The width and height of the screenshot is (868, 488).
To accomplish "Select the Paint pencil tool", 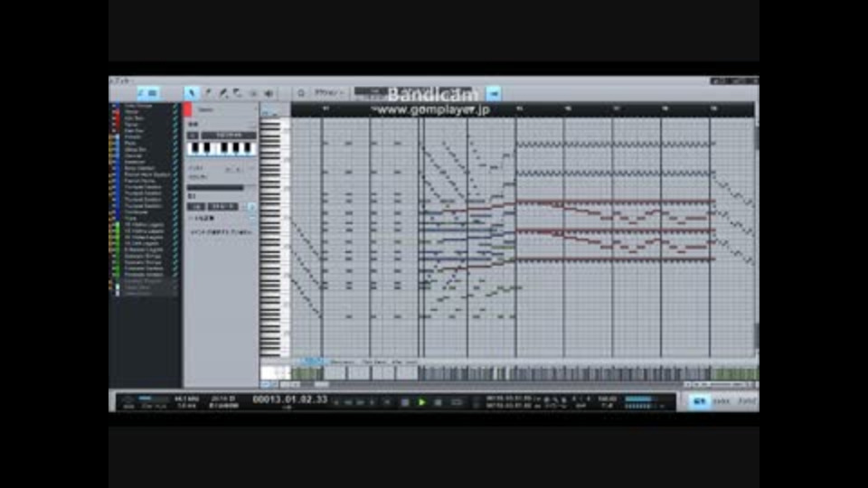I will [223, 93].
